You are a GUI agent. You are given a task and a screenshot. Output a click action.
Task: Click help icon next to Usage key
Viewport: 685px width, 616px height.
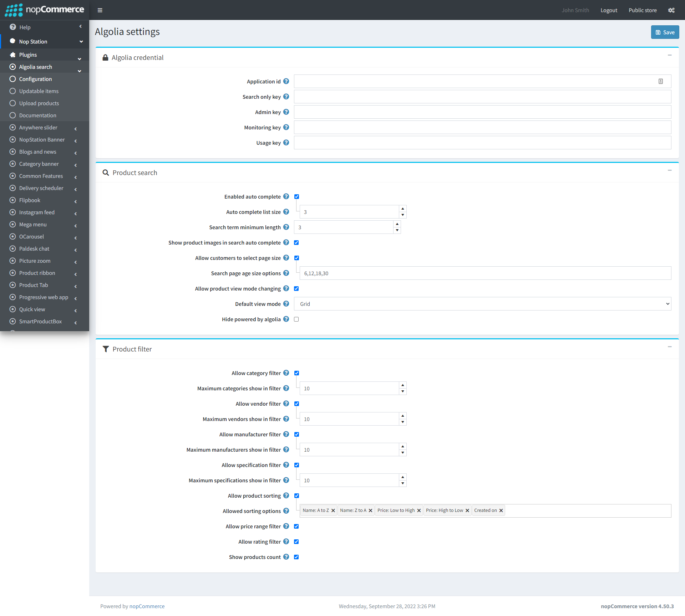click(x=286, y=143)
